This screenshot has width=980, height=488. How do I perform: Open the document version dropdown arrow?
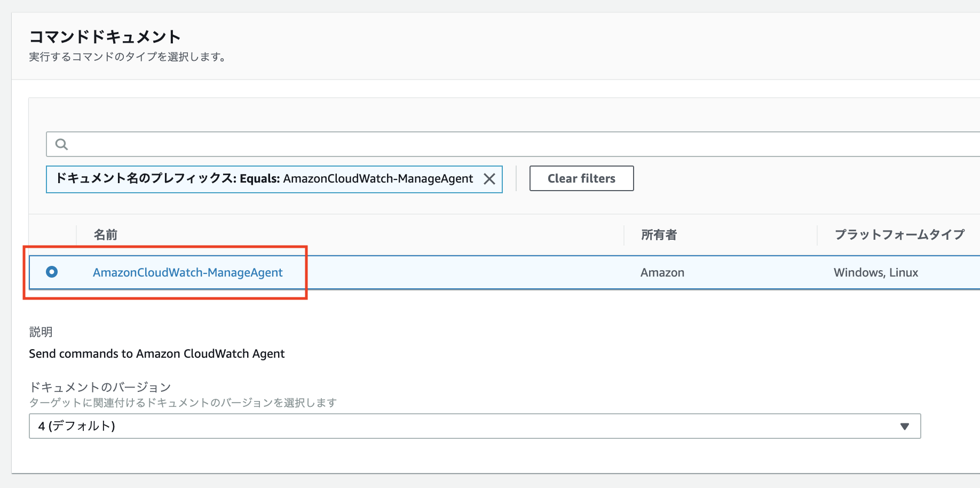pyautogui.click(x=904, y=426)
